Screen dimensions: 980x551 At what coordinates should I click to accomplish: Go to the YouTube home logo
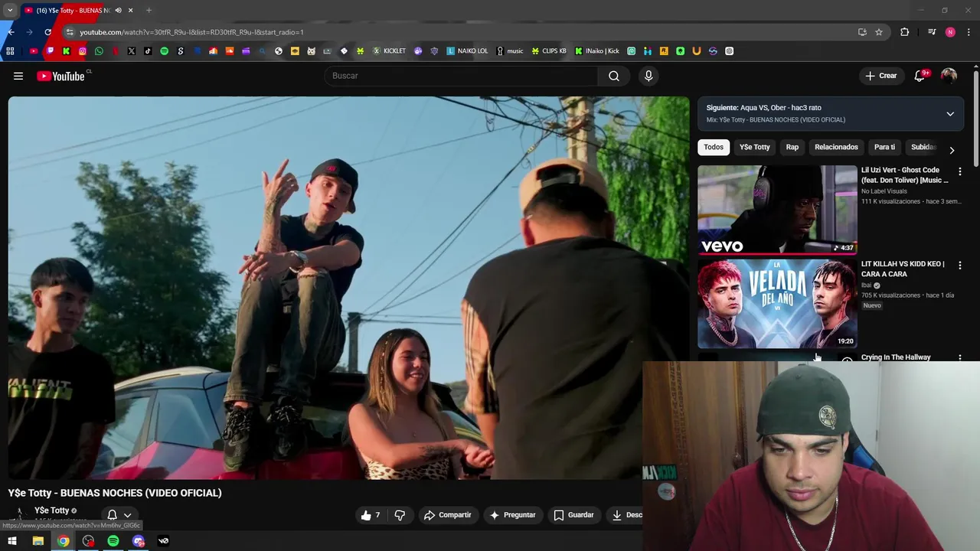click(x=60, y=76)
